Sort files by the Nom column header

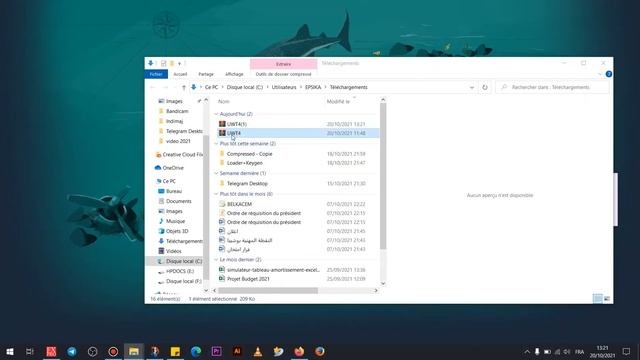[x=224, y=101]
